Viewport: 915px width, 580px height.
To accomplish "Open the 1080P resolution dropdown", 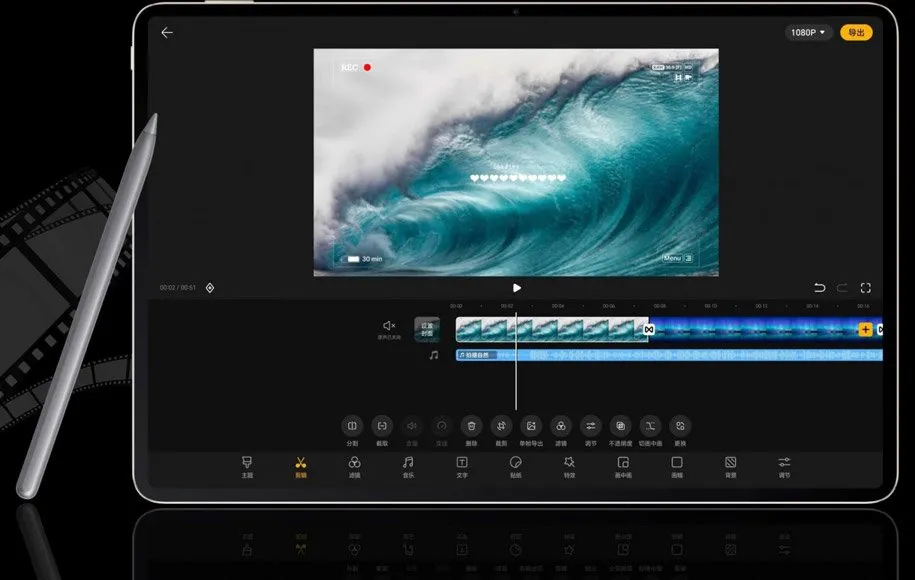I will (809, 33).
